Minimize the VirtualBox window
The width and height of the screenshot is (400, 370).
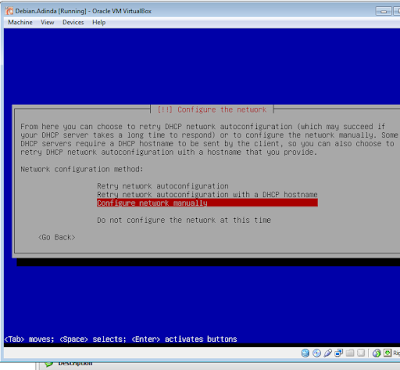click(383, 11)
